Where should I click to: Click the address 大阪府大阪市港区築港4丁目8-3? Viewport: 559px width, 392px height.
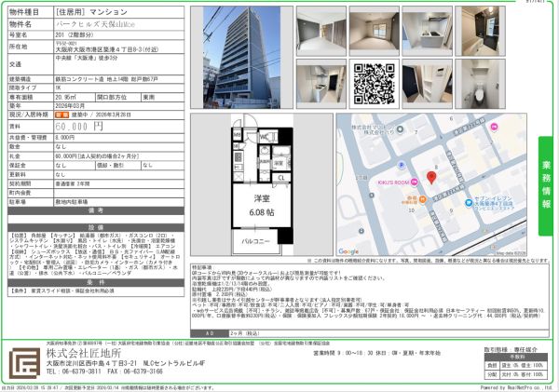click(107, 50)
